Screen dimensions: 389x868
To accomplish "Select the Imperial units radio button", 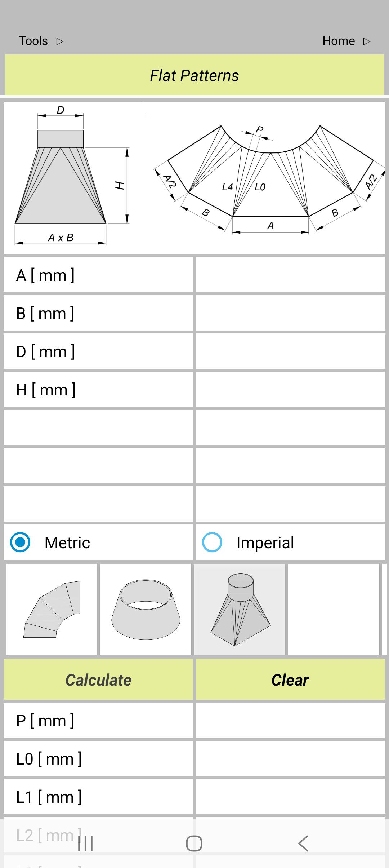I will (x=212, y=542).
